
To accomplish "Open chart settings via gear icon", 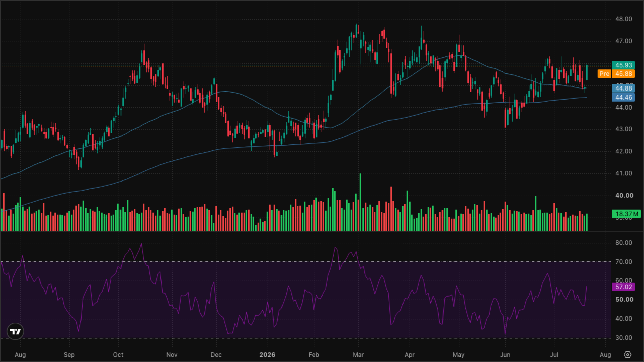I will coord(627,355).
